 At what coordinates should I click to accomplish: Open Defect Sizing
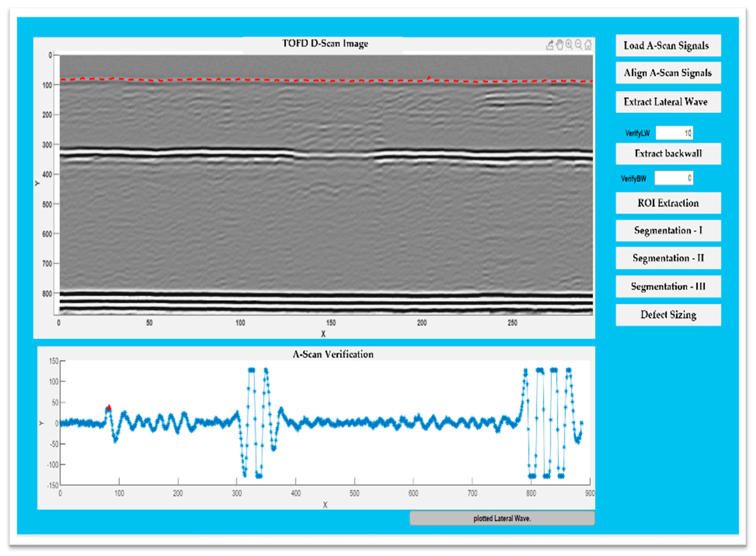tap(668, 315)
